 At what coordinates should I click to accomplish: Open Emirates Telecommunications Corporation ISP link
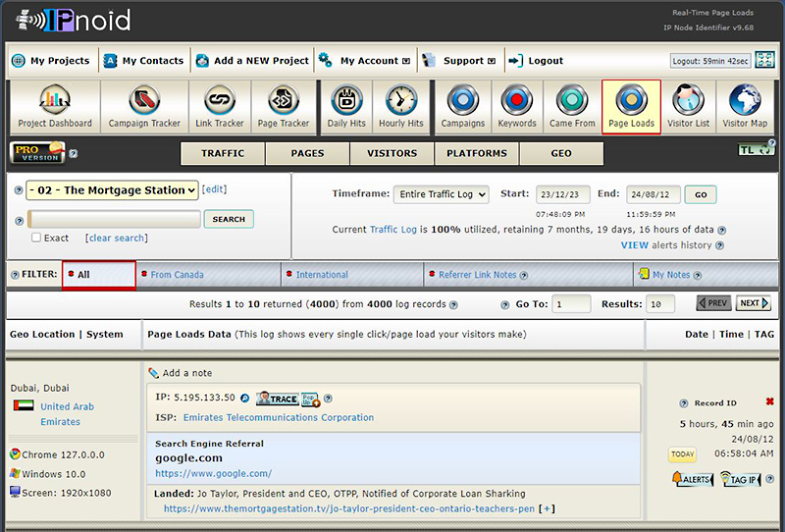(279, 417)
